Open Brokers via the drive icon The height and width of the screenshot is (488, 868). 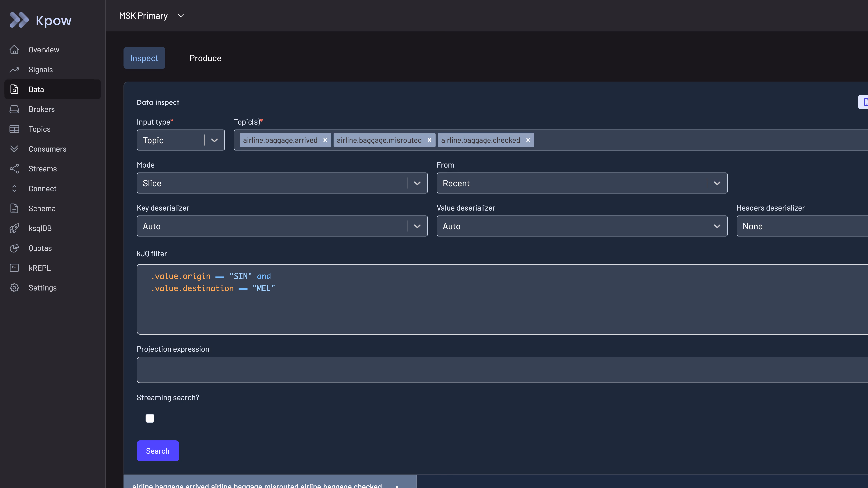14,109
